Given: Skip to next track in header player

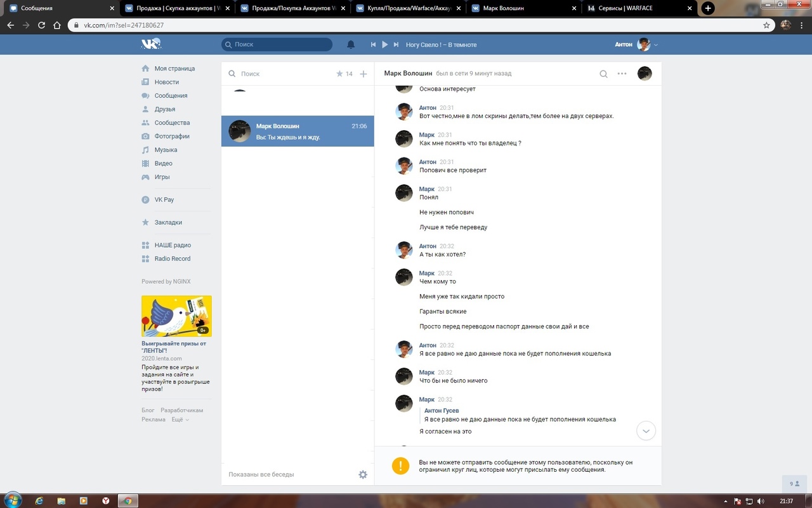Looking at the screenshot, I should coord(396,44).
